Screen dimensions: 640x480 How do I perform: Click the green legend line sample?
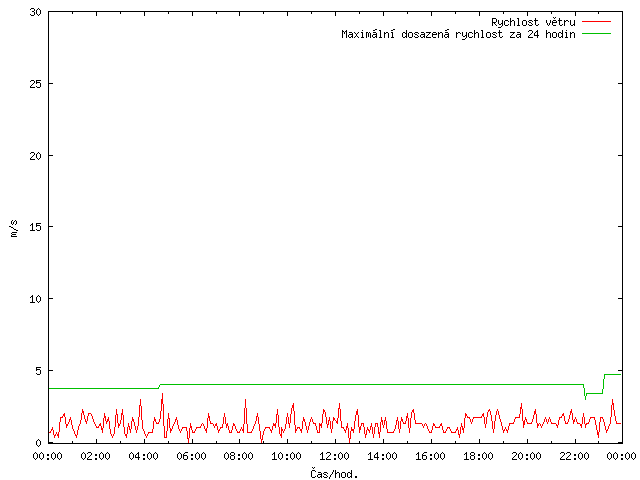596,34
